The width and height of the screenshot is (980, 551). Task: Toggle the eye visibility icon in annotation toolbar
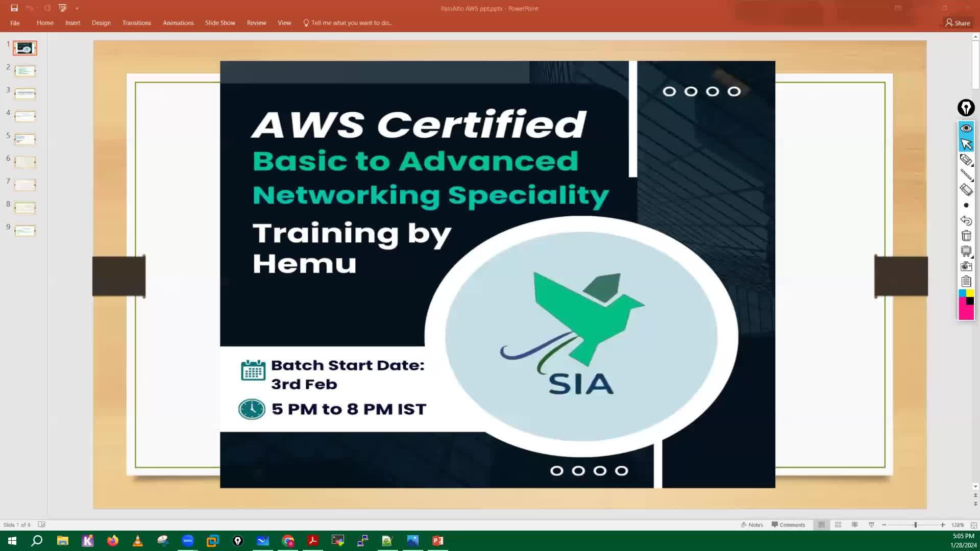tap(966, 128)
